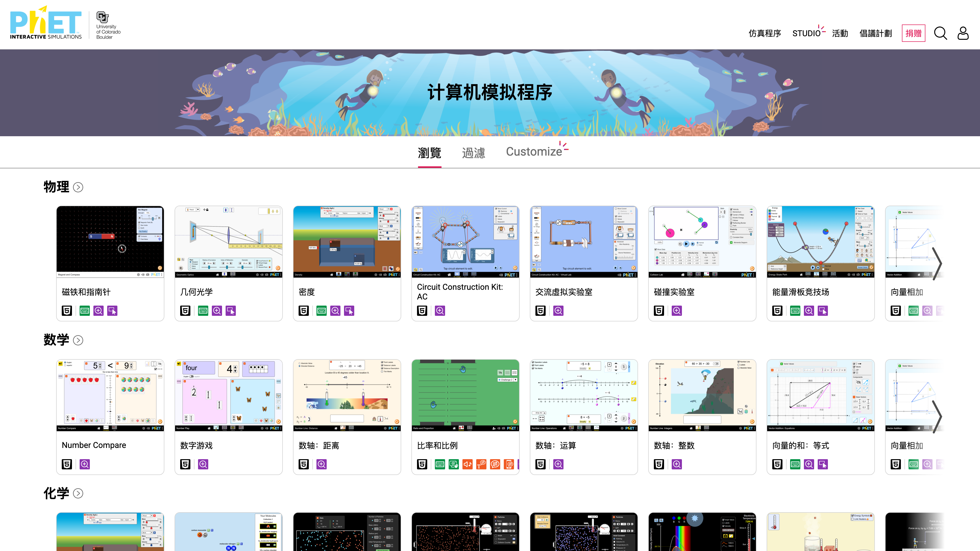This screenshot has height=551, width=980.
Task: Click interactive highlights icon on 密度 card
Action: click(349, 311)
